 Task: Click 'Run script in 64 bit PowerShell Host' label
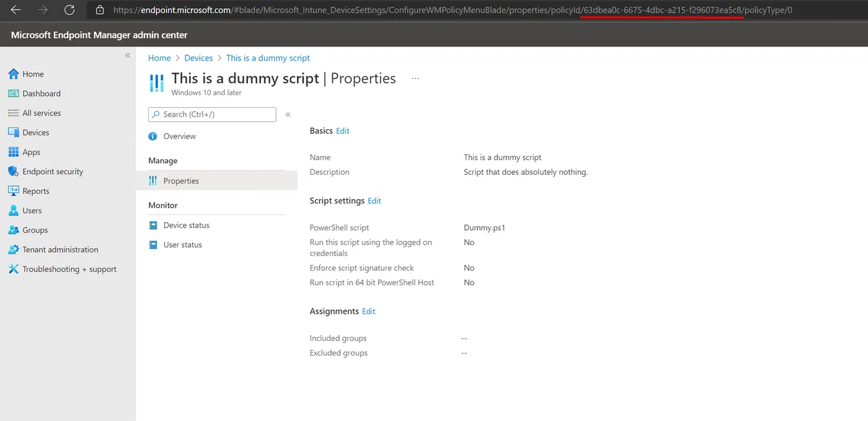[x=372, y=283]
